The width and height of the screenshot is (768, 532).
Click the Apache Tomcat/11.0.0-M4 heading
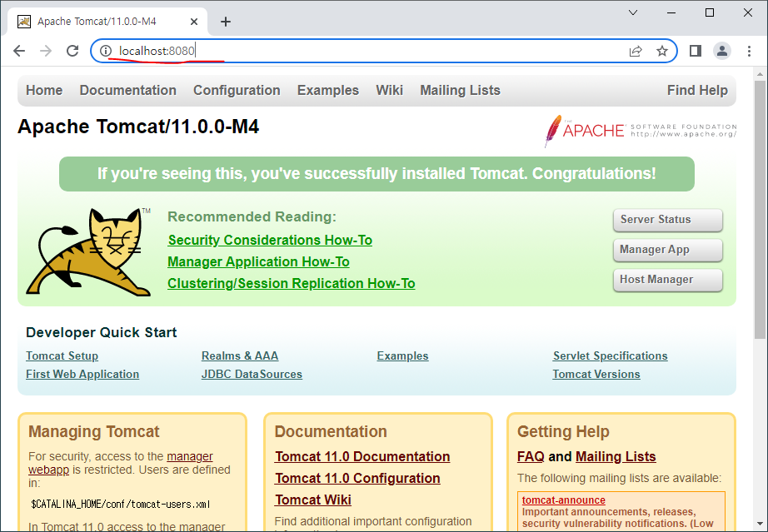[x=138, y=127]
